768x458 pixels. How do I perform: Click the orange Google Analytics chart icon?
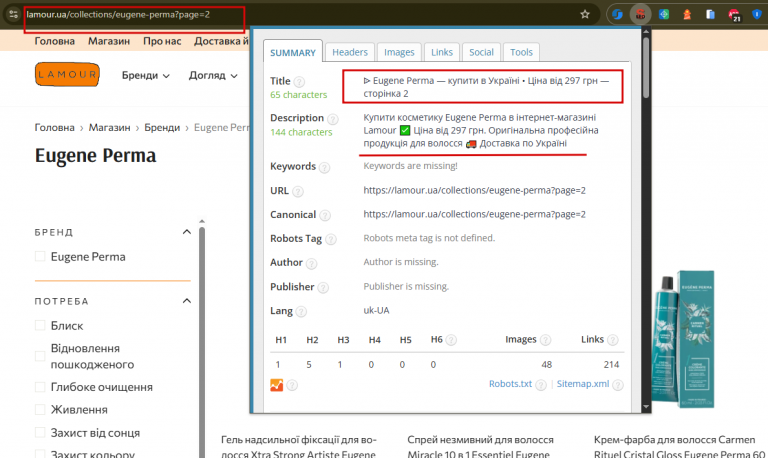point(276,385)
